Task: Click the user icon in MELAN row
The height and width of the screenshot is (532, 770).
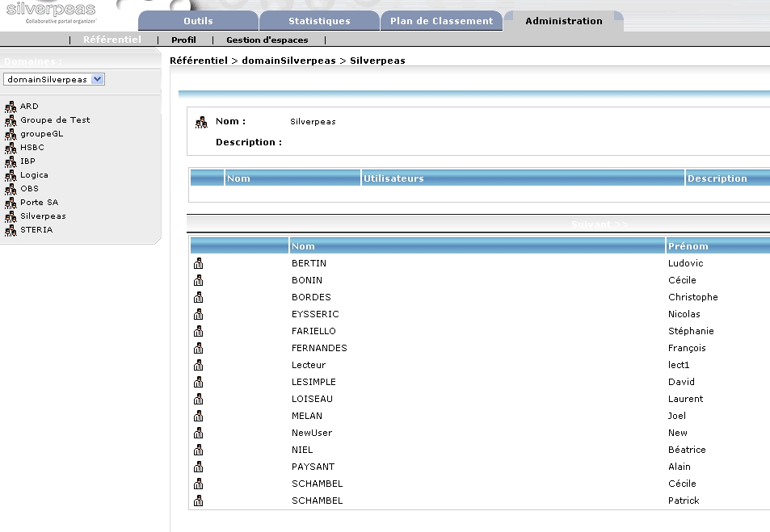Action: coord(199,416)
